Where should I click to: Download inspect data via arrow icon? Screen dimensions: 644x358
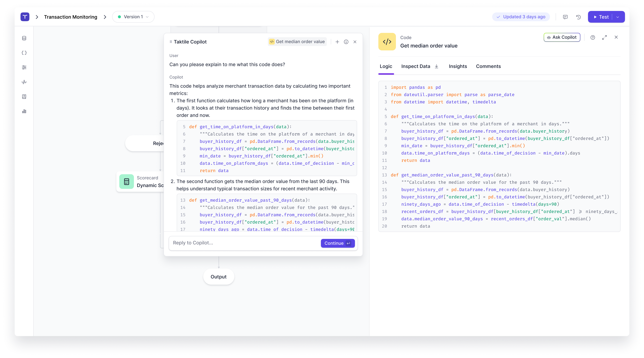(x=437, y=66)
